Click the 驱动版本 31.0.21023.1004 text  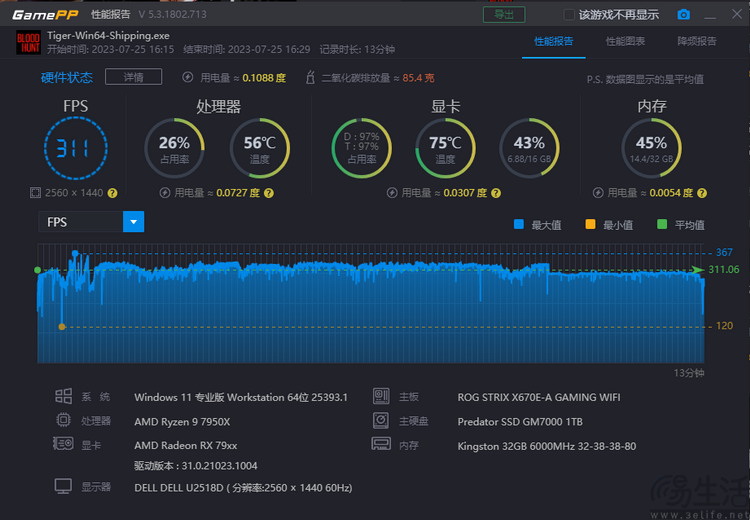[196, 465]
